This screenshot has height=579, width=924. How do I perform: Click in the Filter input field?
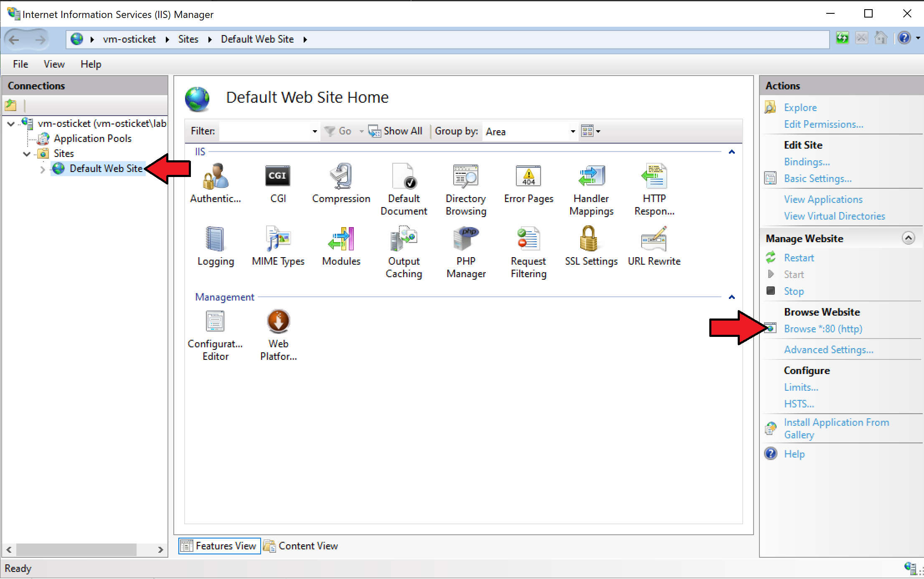pos(265,131)
